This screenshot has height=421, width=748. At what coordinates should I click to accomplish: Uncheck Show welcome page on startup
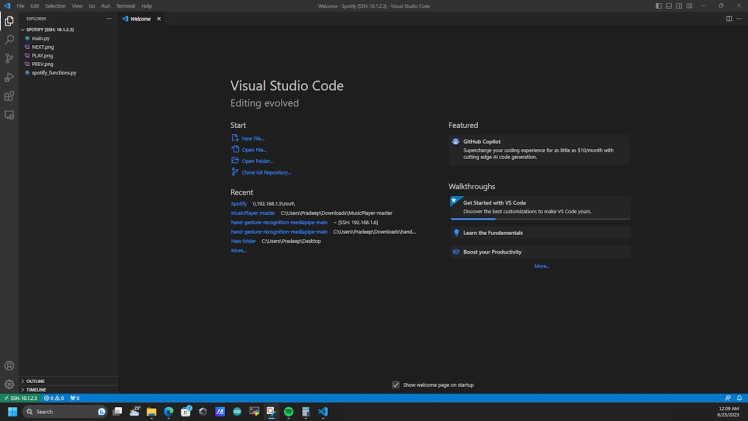pyautogui.click(x=396, y=384)
